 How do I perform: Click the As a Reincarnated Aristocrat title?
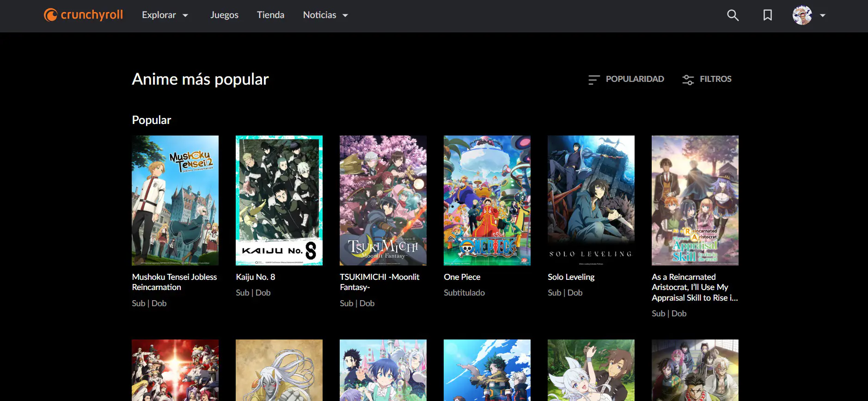tap(695, 287)
